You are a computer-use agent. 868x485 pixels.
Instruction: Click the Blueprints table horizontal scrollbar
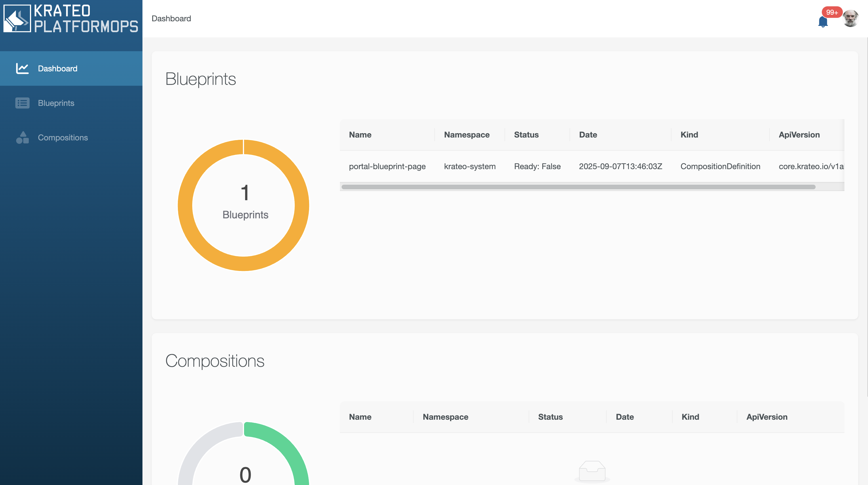coord(578,187)
